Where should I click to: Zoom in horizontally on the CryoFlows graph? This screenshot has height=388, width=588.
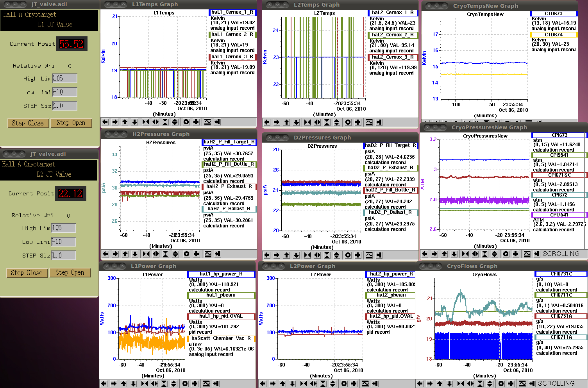click(461, 384)
